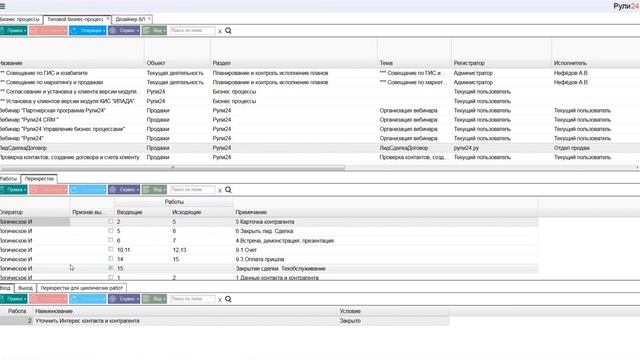Toggle checkbox for 9.1 Счет row
The image size is (640, 360).
click(x=111, y=249)
